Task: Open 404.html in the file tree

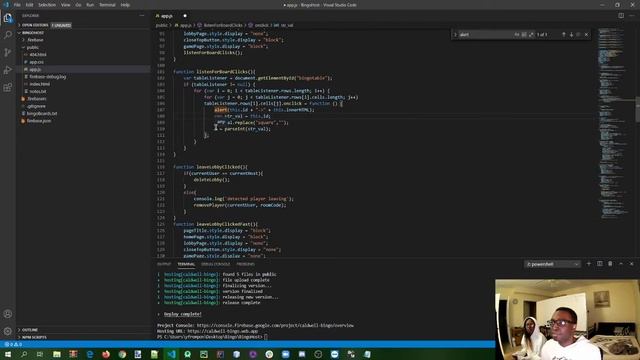Action: pos(38,55)
